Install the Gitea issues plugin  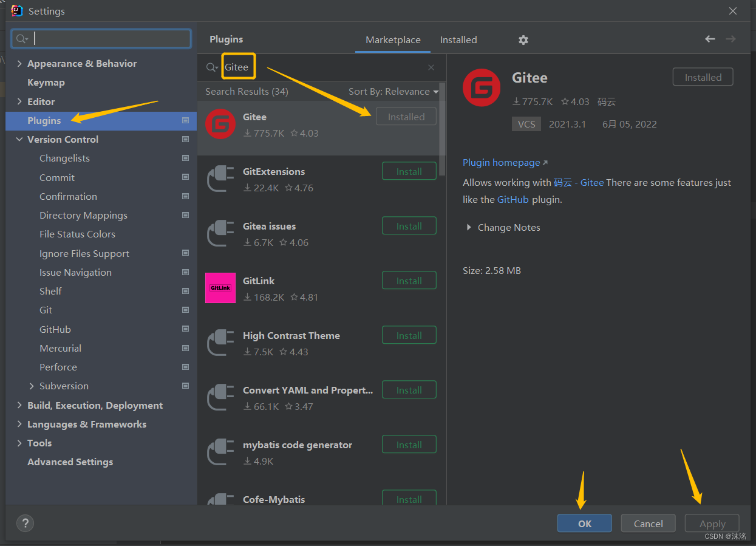409,226
